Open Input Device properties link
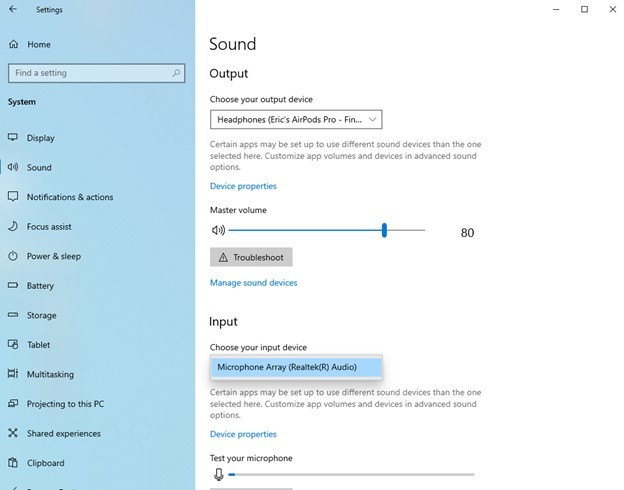This screenshot has height=490, width=624. pyautogui.click(x=243, y=434)
